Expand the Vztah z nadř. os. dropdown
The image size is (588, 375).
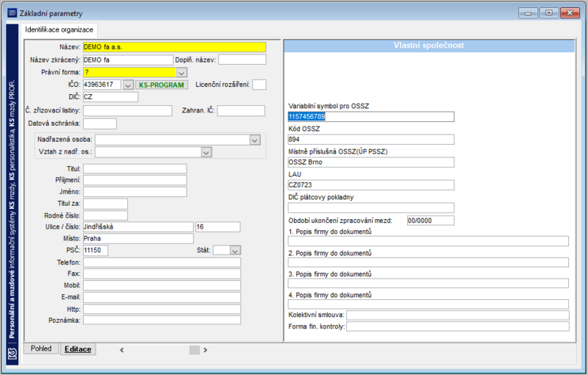pos(207,152)
